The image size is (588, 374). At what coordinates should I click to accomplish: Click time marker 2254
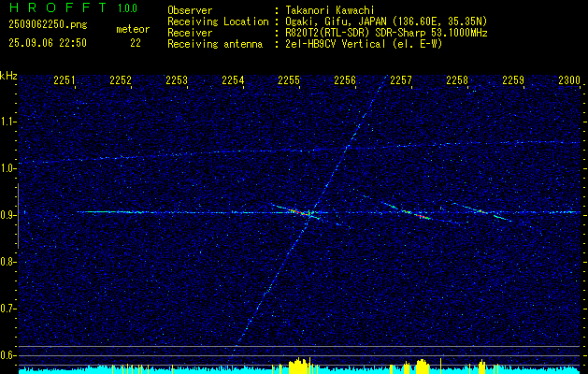point(233,79)
